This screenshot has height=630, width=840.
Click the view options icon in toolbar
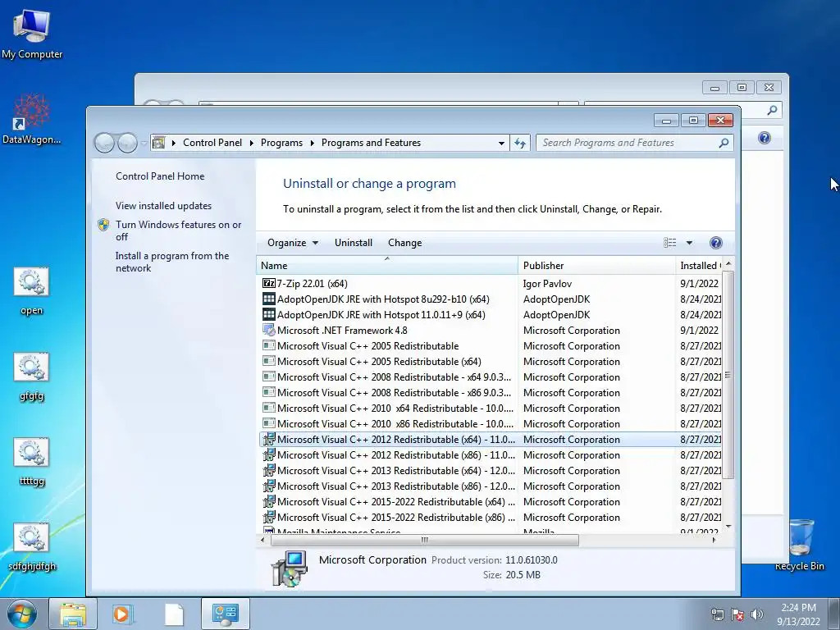click(x=669, y=243)
